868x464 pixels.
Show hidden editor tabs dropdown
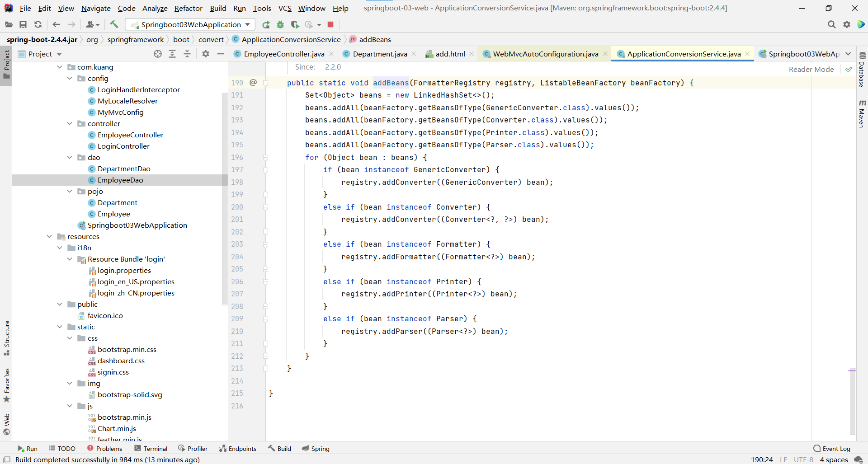pos(848,54)
